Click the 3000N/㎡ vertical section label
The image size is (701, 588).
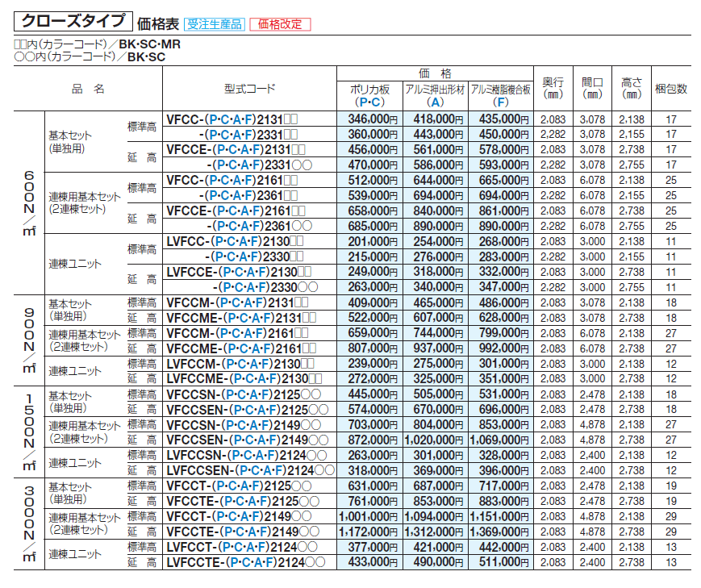[27, 522]
